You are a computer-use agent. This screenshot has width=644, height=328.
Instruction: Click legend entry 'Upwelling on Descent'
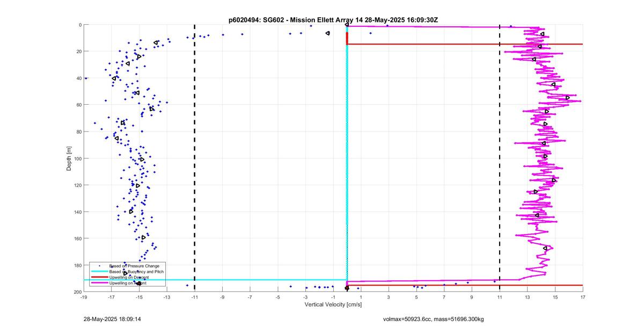tap(130, 278)
